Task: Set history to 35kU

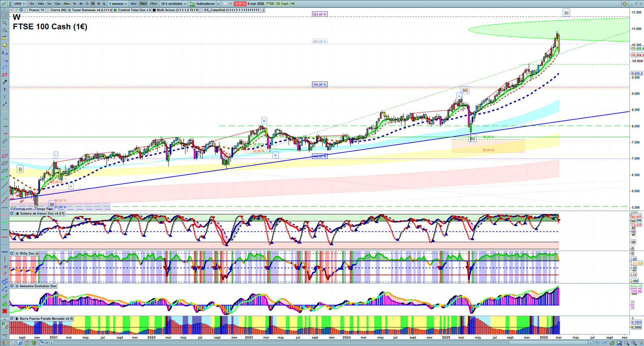Action: [153, 4]
